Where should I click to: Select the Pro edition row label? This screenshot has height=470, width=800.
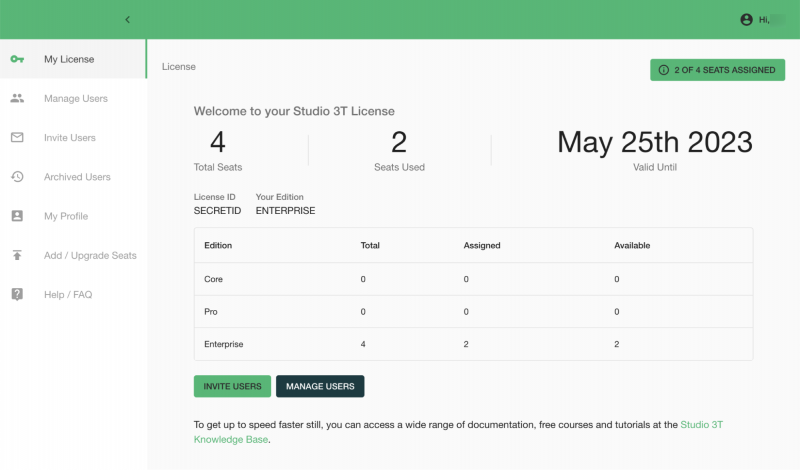[211, 312]
